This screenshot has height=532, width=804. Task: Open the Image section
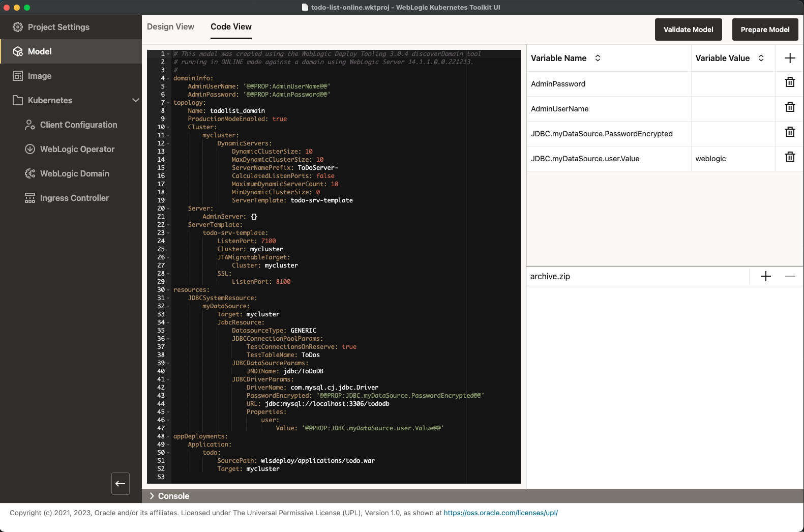click(x=40, y=76)
